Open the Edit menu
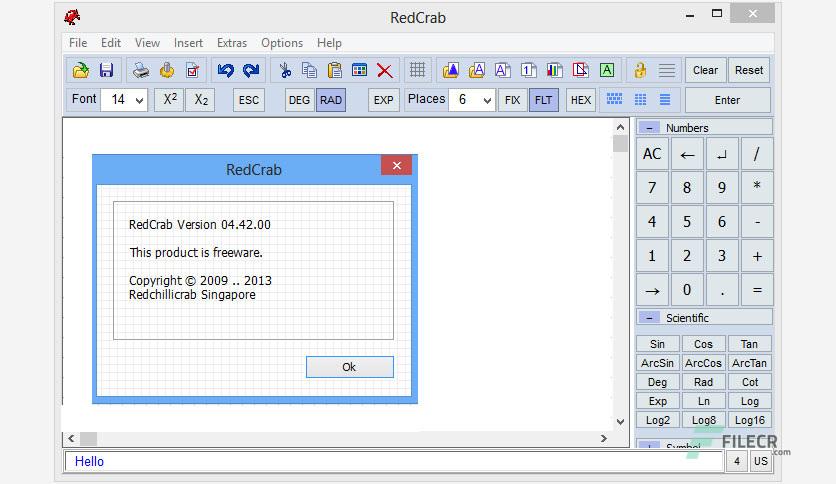836x484 pixels. pyautogui.click(x=111, y=43)
